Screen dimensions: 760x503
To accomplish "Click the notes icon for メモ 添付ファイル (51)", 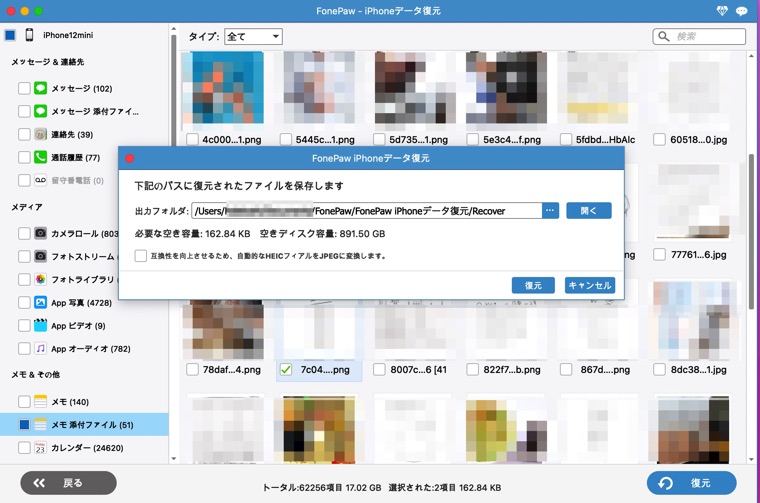I will pos(40,424).
